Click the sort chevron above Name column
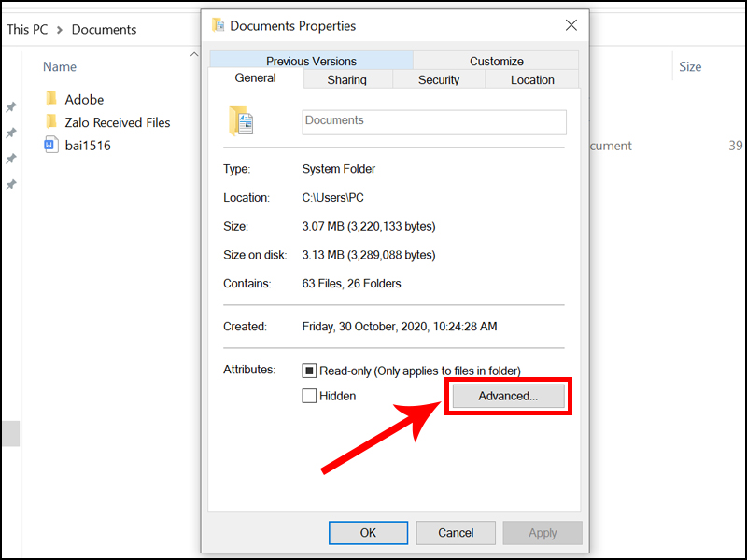Image resolution: width=747 pixels, height=560 pixels. coord(194,54)
